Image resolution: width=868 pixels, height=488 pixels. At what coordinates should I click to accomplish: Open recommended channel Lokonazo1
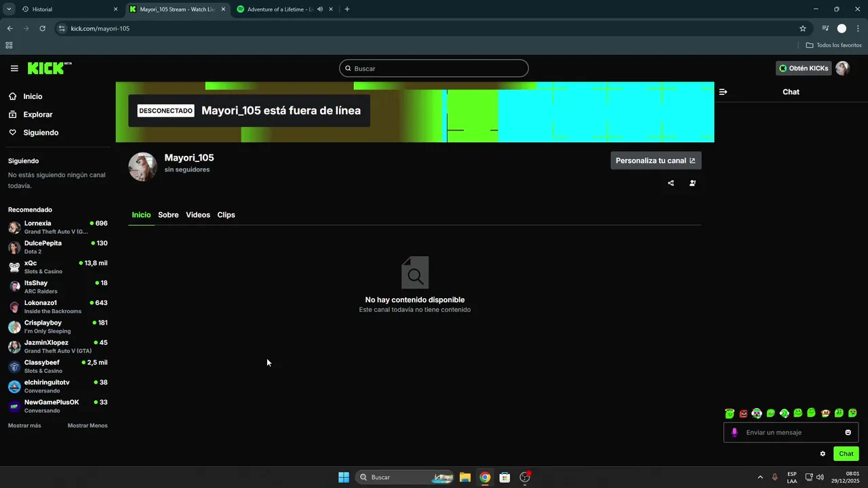pos(58,307)
